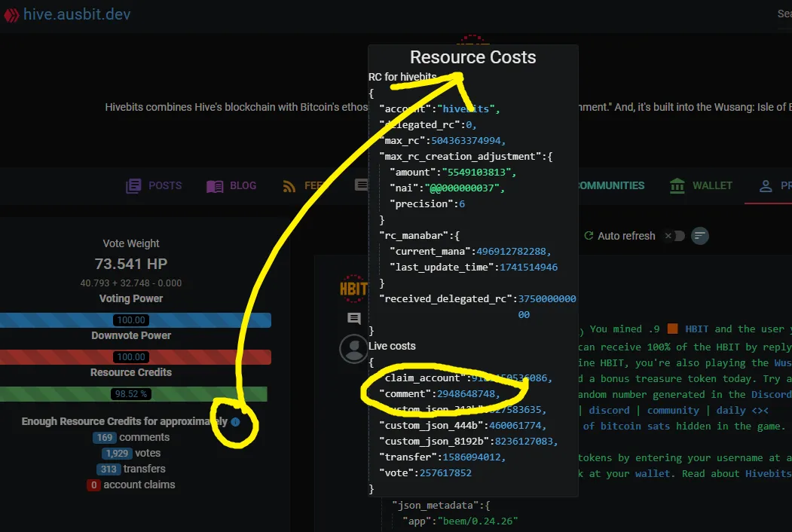The height and width of the screenshot is (532, 792).
Task: Click the "max_rc" value 504363374994
Action: 466,140
